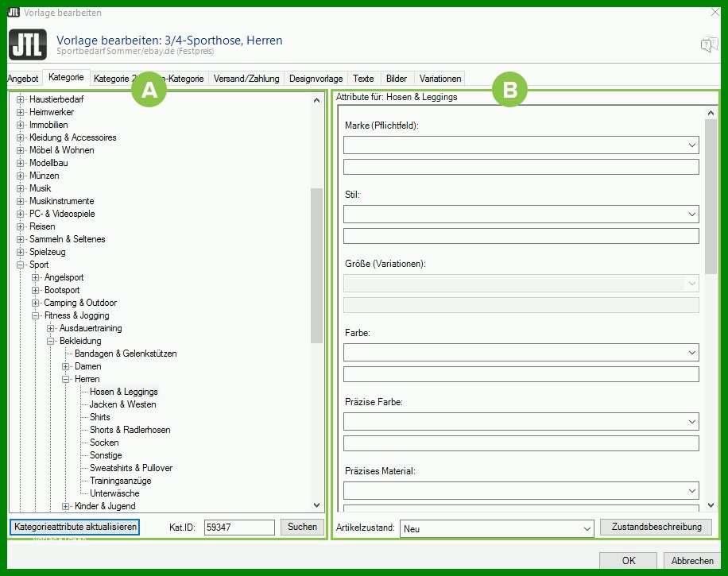728x576 pixels.
Task: Select the Socken category
Action: click(x=104, y=443)
